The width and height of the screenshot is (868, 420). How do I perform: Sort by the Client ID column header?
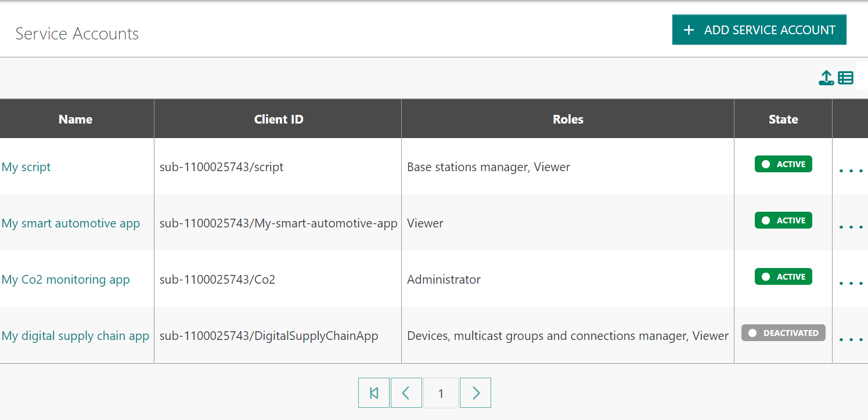point(279,120)
